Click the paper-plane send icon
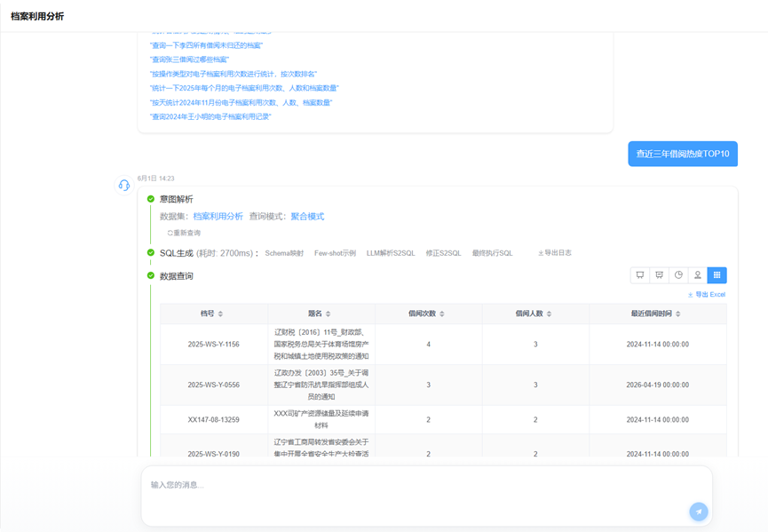The image size is (768, 532). pos(699,512)
